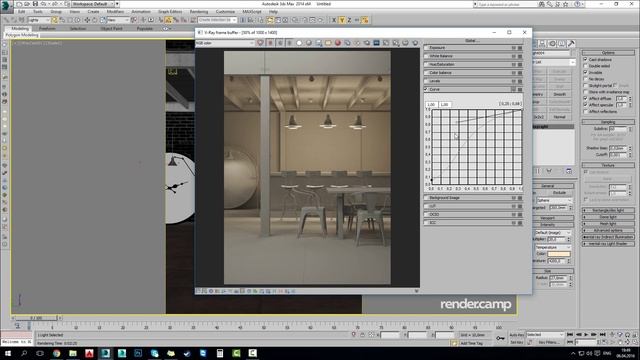Screen dimensions: 640x360
Task: Toggle the Y axis constraint button
Action: coord(342,20)
